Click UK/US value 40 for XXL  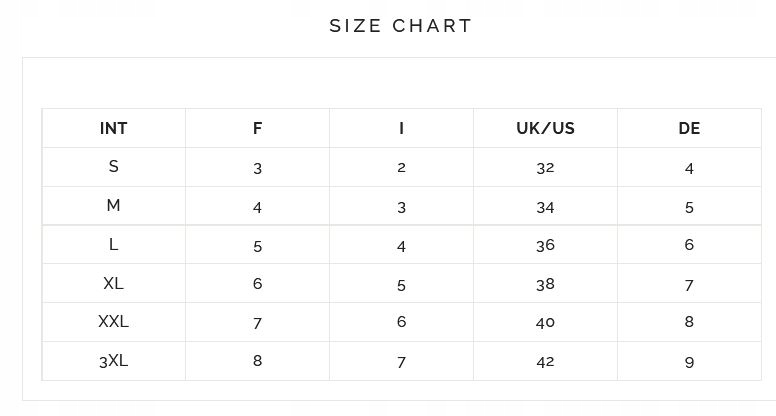545,322
